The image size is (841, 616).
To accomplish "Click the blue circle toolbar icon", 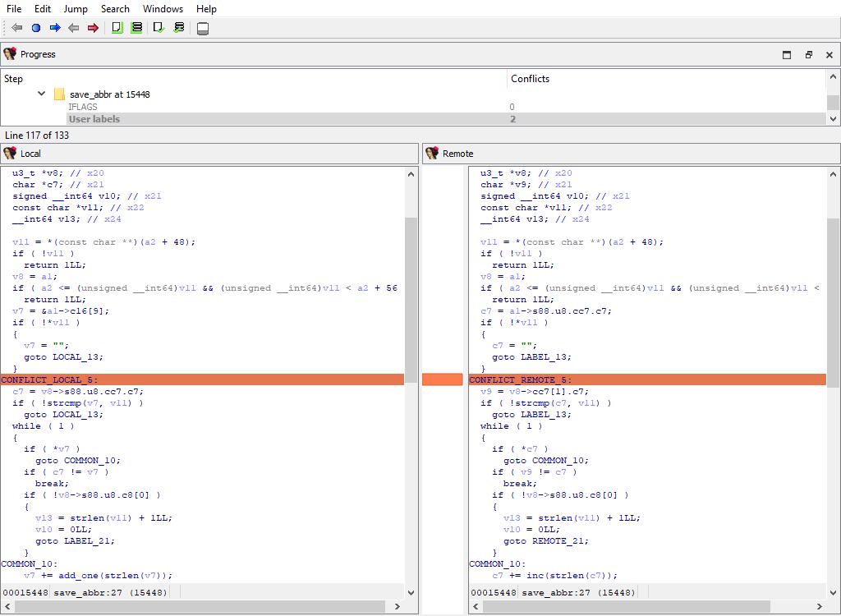I will [36, 28].
